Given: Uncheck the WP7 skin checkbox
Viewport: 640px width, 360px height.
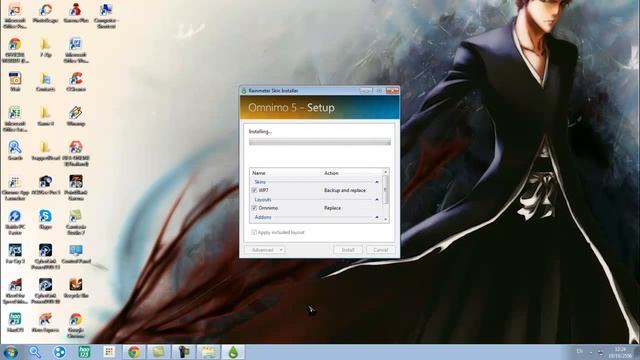Looking at the screenshot, I should [x=254, y=191].
